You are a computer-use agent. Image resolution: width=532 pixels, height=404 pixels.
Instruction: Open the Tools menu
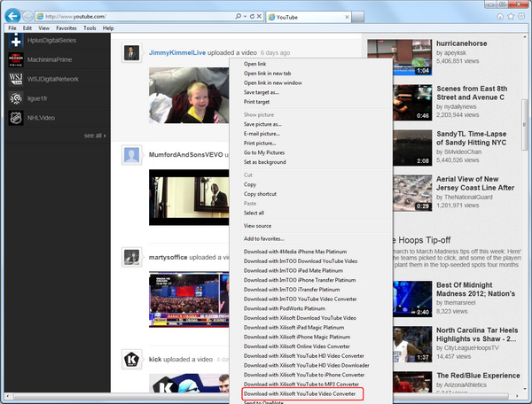(90, 28)
